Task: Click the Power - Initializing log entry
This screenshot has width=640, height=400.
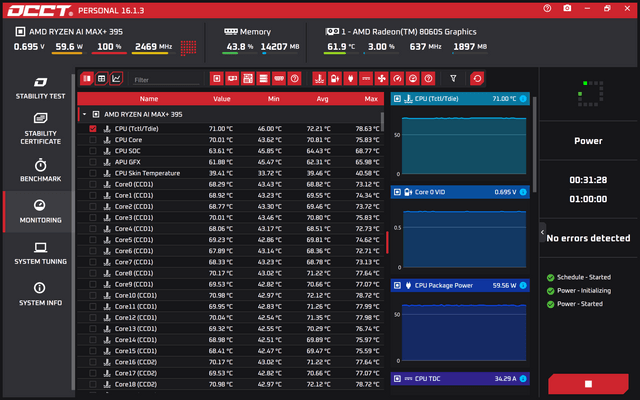Action: (x=579, y=291)
